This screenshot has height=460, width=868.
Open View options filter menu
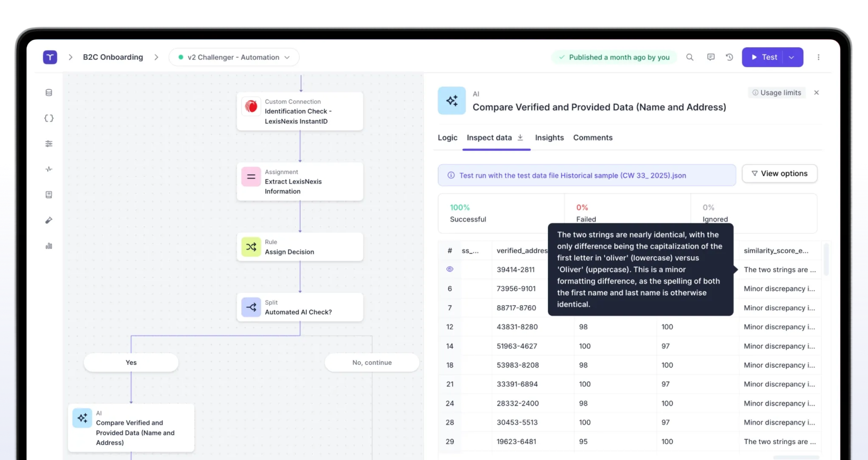pyautogui.click(x=779, y=174)
